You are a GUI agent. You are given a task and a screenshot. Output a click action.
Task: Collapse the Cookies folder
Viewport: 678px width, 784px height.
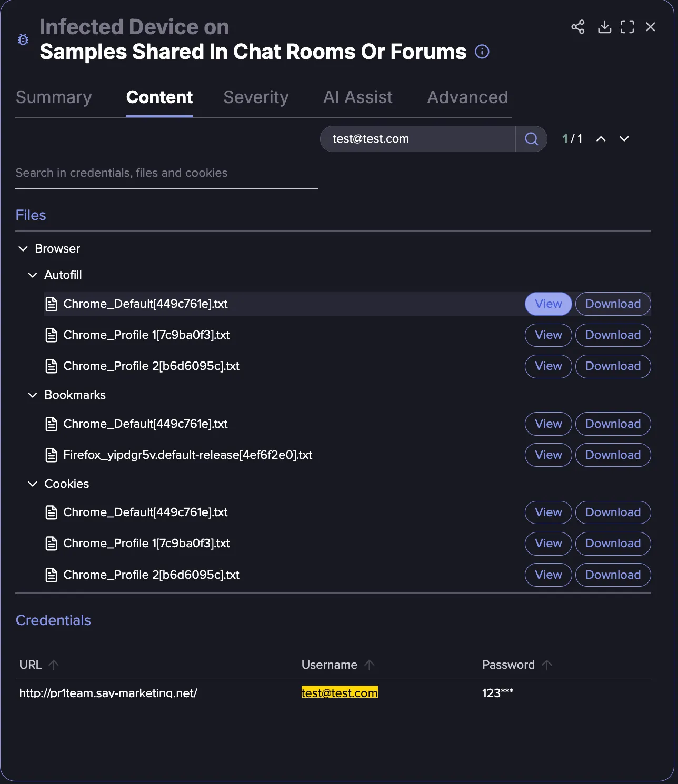point(33,484)
